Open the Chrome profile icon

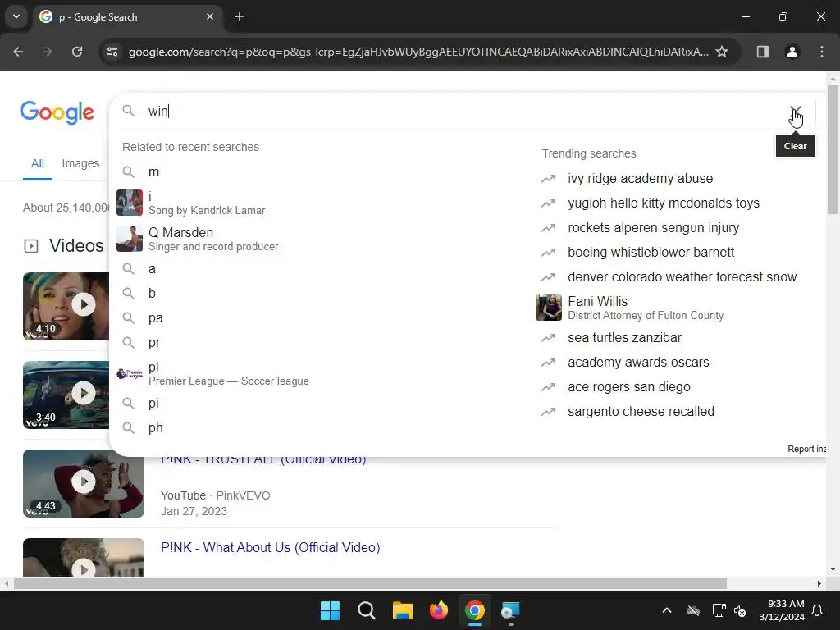(792, 52)
